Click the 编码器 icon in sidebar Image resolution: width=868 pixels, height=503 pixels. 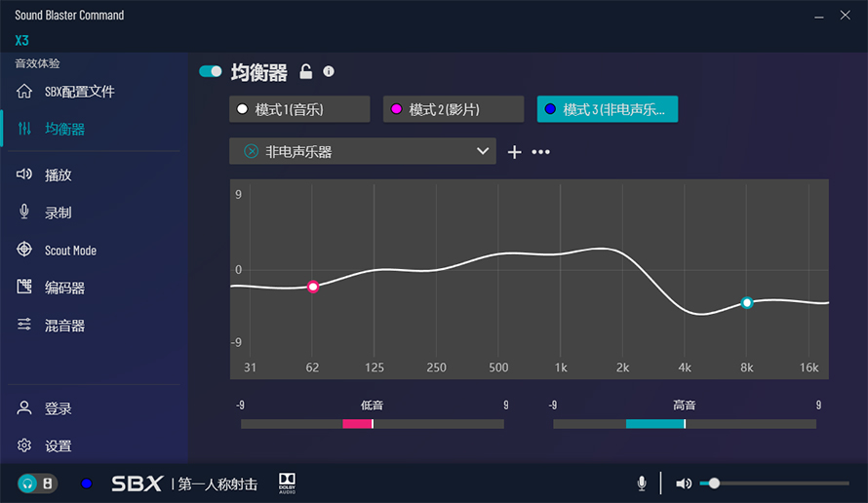[24, 287]
